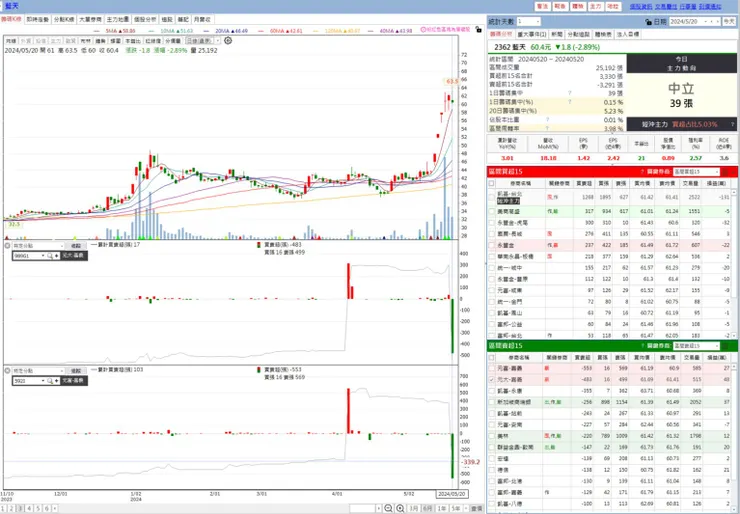Set chart range to 1年
The image size is (740, 514).
point(442,508)
